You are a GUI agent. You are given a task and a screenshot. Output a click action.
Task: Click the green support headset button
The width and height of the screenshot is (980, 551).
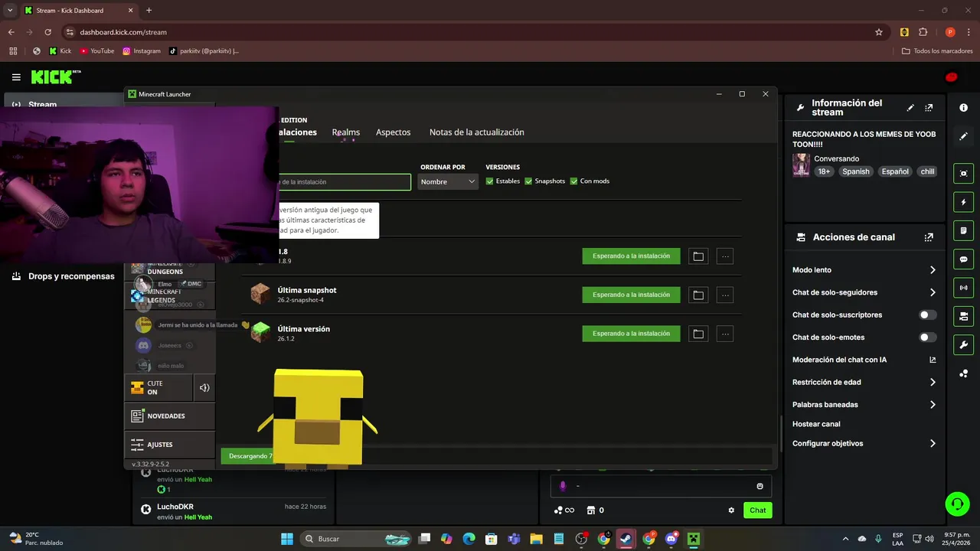coord(957,504)
